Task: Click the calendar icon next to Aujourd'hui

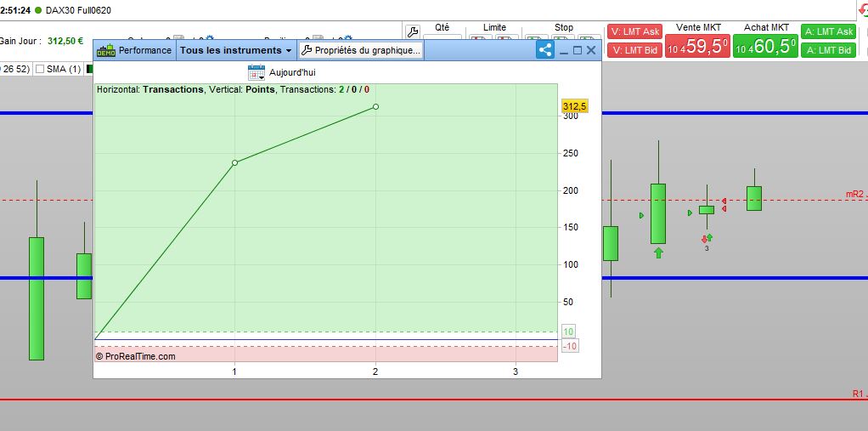Action: pos(256,72)
